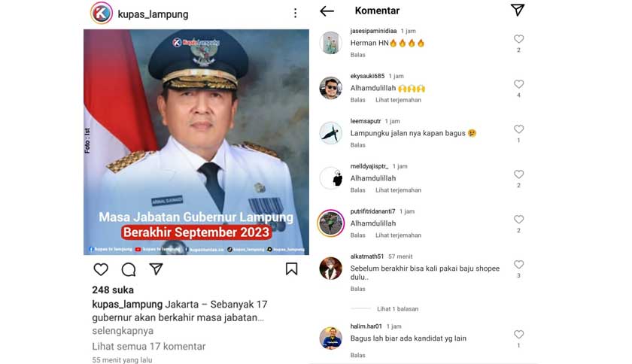Like alkatmath51's baju shopee comment
Screen dimensions: 632x364
pos(518,265)
